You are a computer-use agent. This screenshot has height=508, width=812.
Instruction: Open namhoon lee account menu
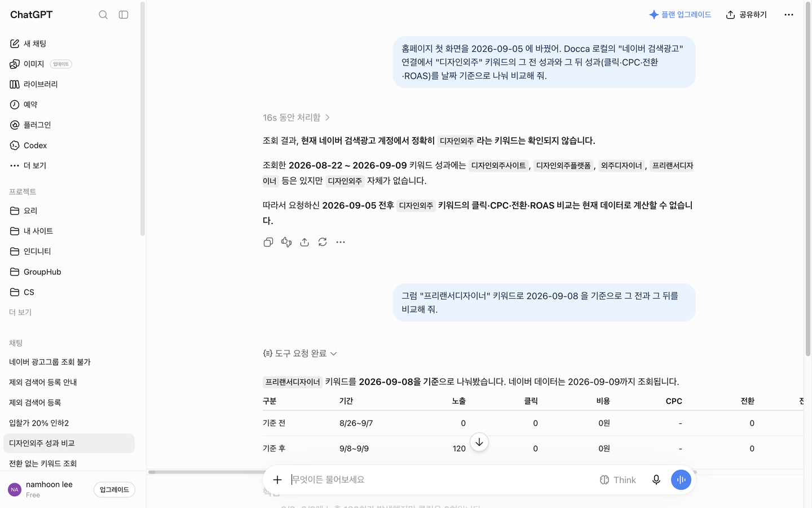[48, 489]
